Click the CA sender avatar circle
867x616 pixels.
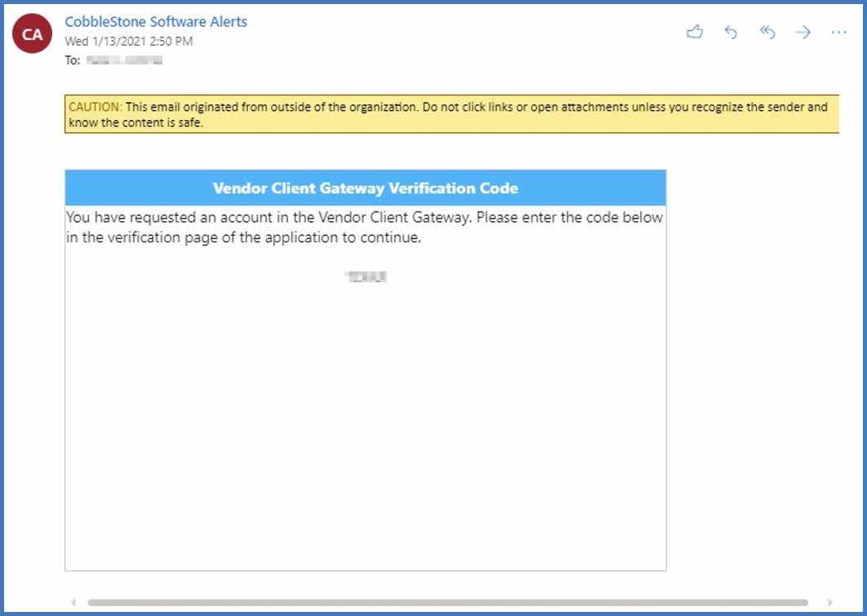(32, 33)
